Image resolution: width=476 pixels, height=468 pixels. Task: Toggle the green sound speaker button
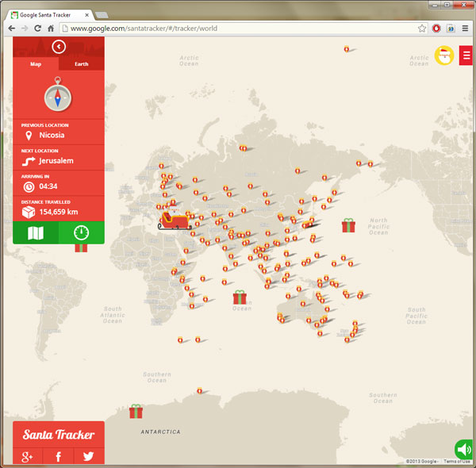tap(463, 449)
